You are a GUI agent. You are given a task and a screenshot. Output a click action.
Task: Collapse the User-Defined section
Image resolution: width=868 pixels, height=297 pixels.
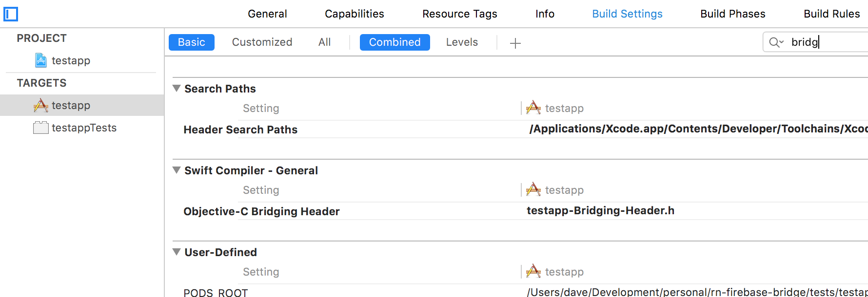point(177,252)
